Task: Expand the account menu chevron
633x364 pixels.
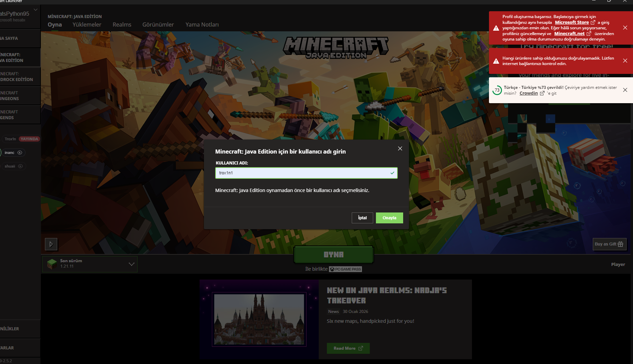Action: pos(35,10)
